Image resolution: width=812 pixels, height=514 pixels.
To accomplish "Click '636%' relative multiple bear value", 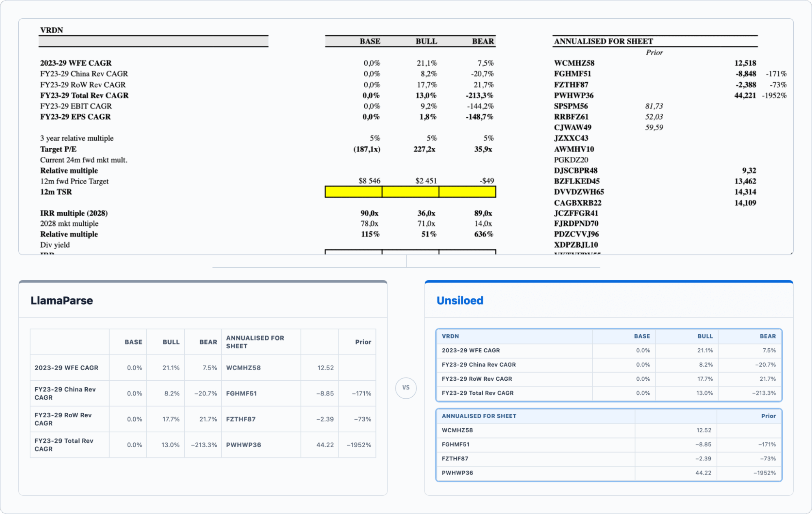I will (x=483, y=234).
